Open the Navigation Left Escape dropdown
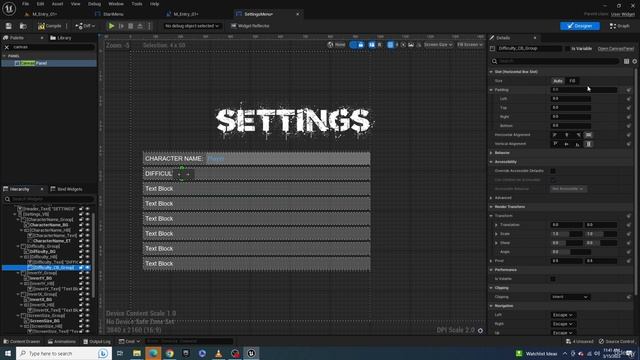 click(563, 315)
